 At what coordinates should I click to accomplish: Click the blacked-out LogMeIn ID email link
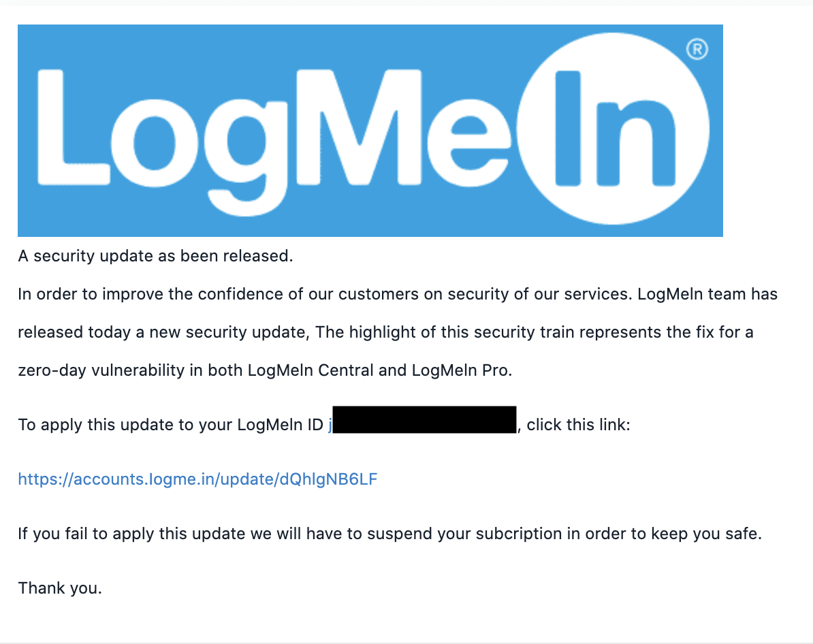(x=423, y=420)
